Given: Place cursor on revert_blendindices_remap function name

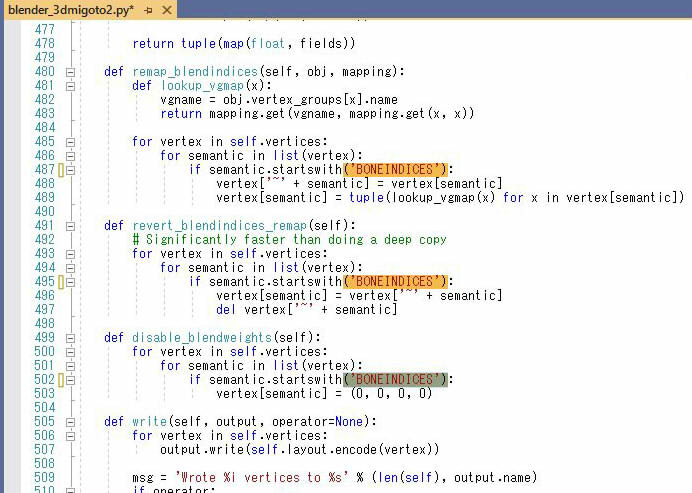Looking at the screenshot, I should (220, 226).
